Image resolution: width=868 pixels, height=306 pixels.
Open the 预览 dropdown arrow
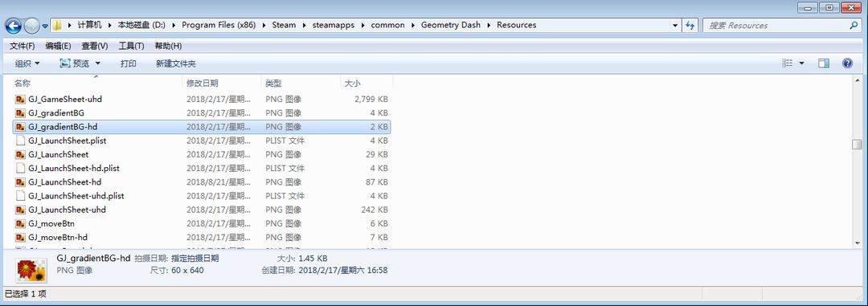tap(98, 63)
